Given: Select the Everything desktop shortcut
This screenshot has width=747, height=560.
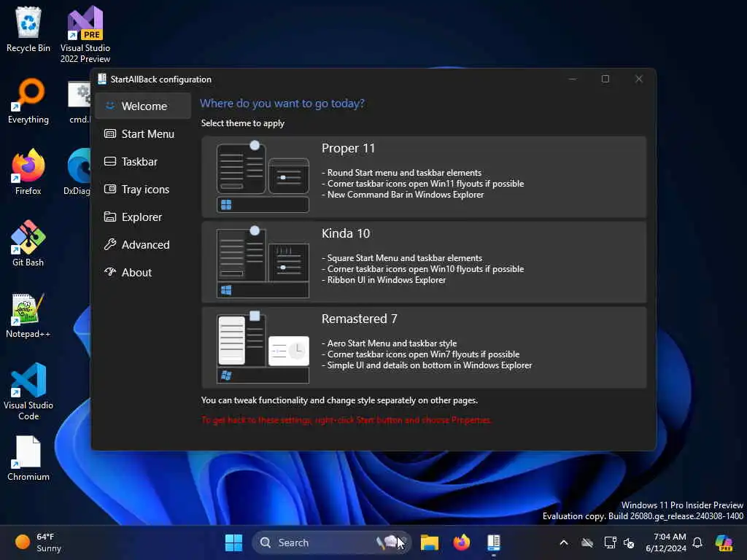Looking at the screenshot, I should [x=28, y=101].
